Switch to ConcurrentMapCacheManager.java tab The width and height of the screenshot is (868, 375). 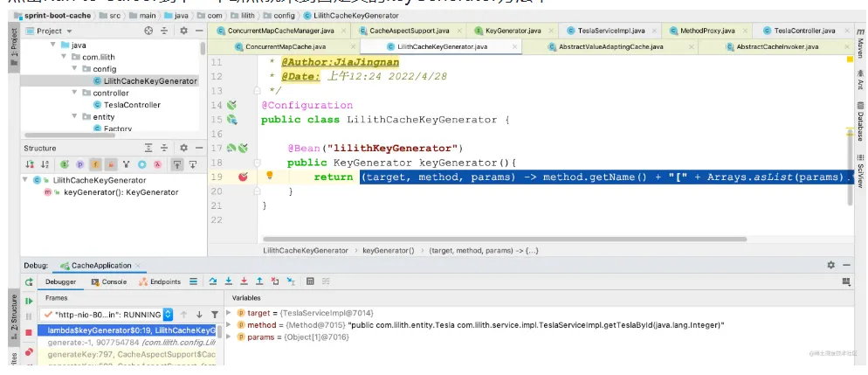pyautogui.click(x=279, y=31)
